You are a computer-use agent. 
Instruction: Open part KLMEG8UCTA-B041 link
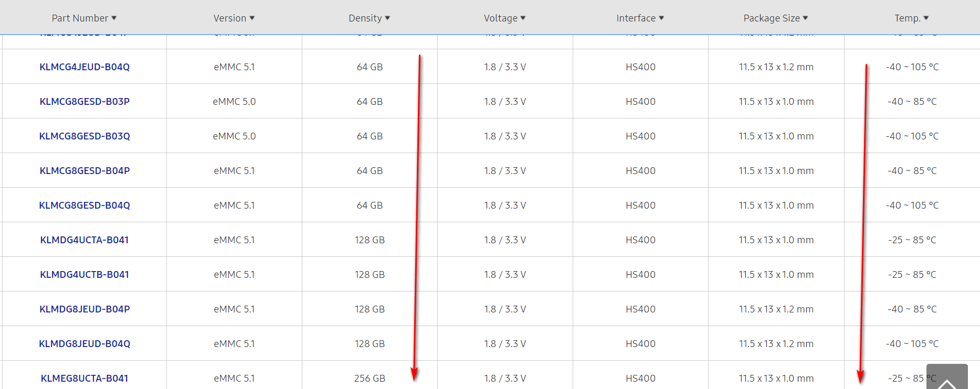coord(85,379)
